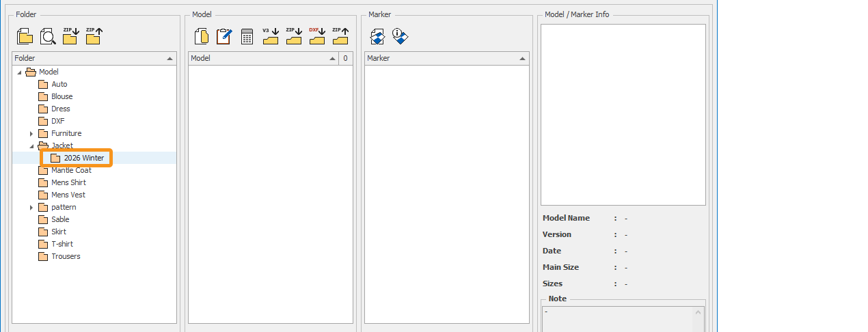Click inside the Note text field
868x332 pixels.
618,318
